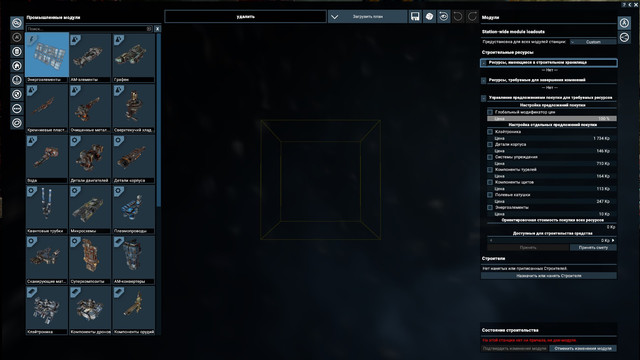Select the second, darkened module category in the left sidebar
The image size is (640, 360).
click(17, 37)
